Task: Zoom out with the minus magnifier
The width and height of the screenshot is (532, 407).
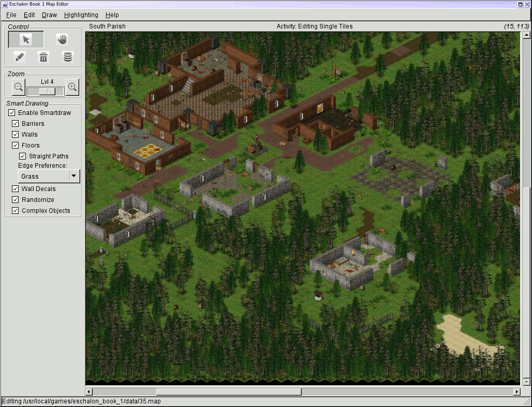Action: [x=19, y=88]
